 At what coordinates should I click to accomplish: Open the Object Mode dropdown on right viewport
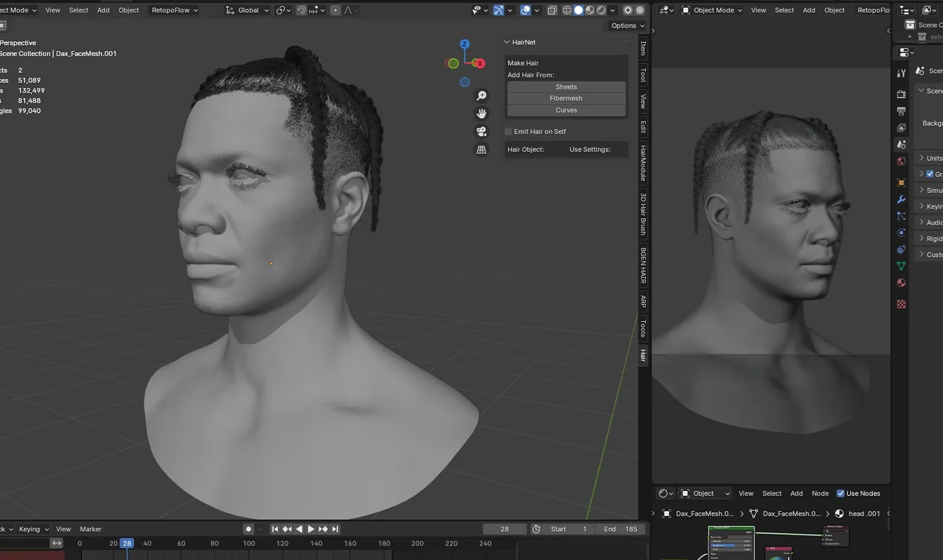711,10
